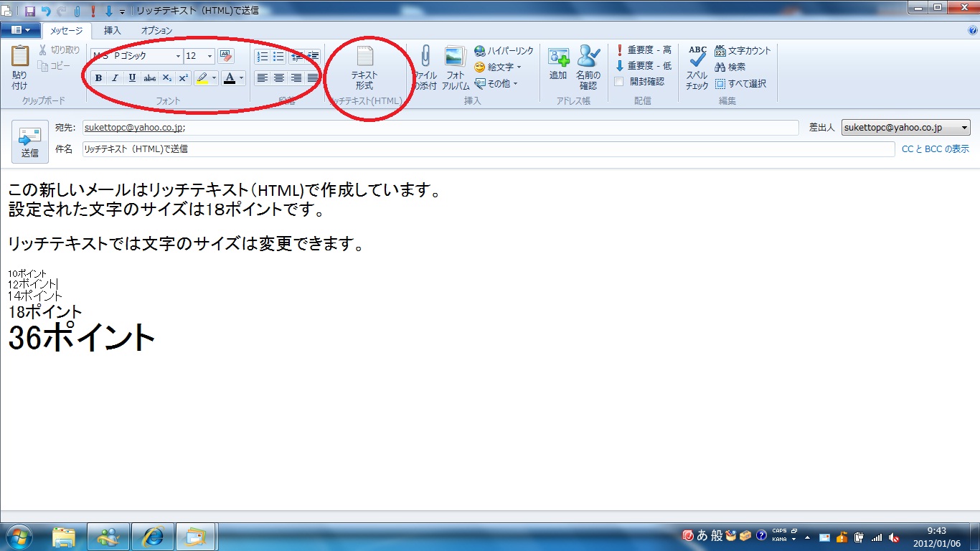
Task: Toggle Italic formatting
Action: (115, 77)
